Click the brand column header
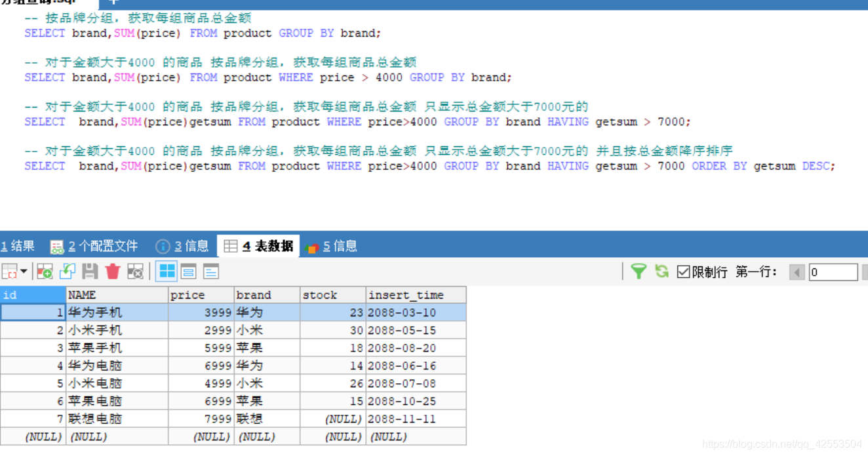The height and width of the screenshot is (456, 868). (x=267, y=295)
